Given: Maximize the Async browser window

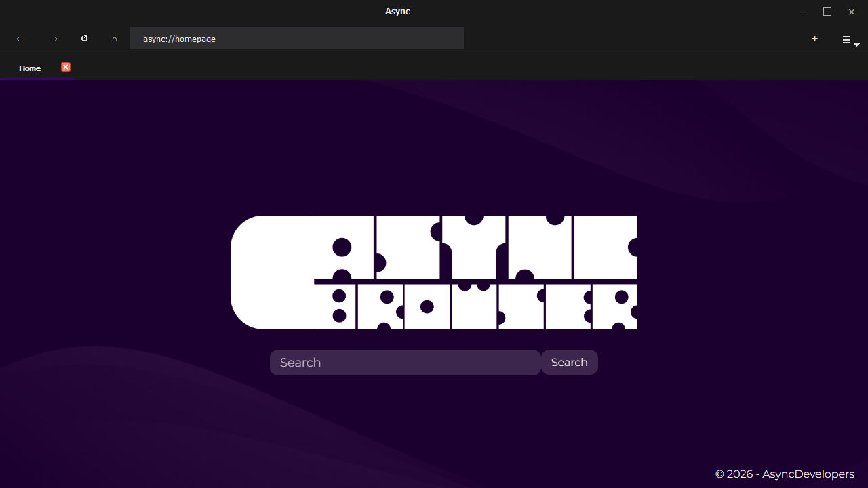Looking at the screenshot, I should click(x=827, y=12).
